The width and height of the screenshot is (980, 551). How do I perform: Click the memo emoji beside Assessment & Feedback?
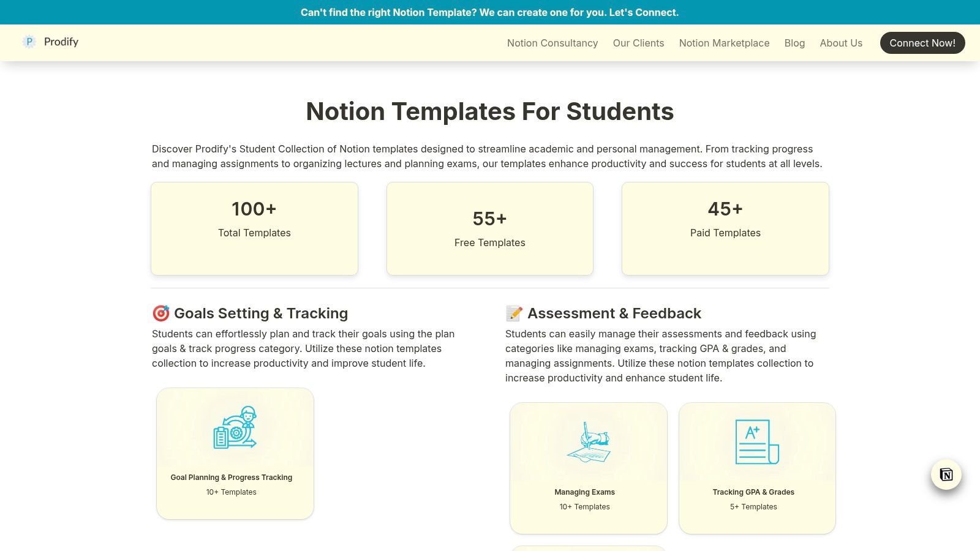(514, 313)
